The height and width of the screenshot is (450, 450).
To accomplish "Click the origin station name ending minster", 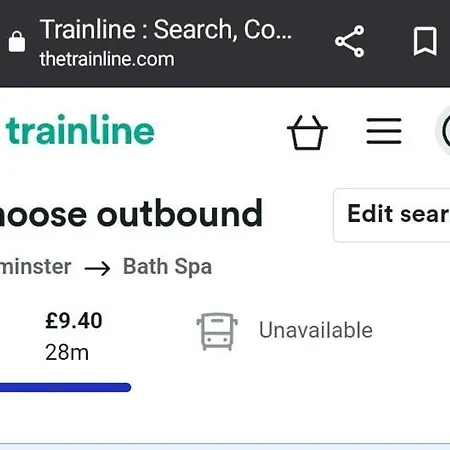I will coord(35,267).
